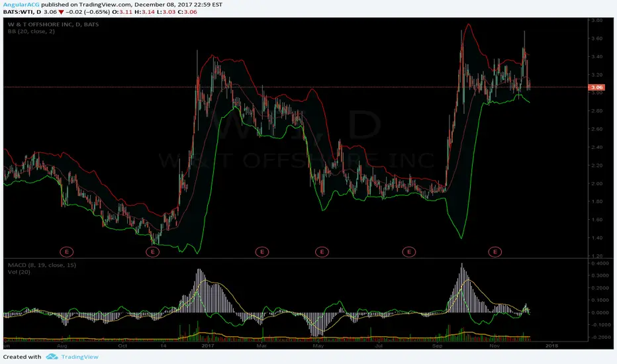
Task: Click the 2.00 price axis label
Action: click(596, 183)
